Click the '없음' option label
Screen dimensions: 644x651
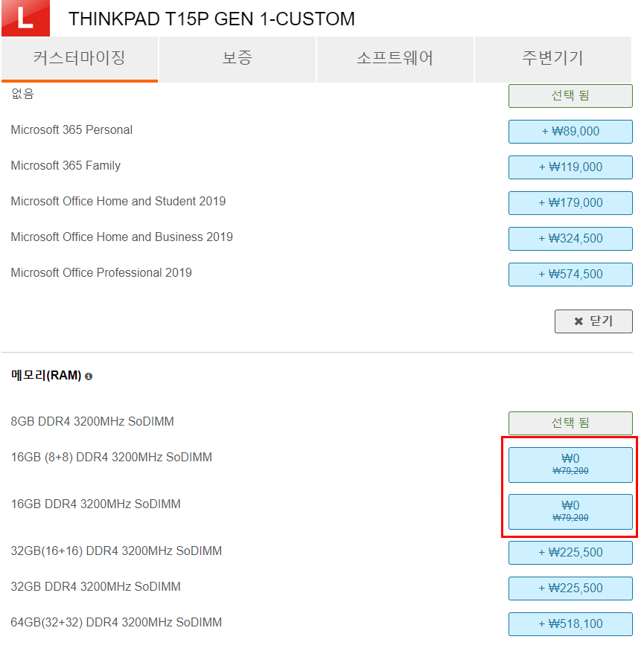click(x=23, y=94)
